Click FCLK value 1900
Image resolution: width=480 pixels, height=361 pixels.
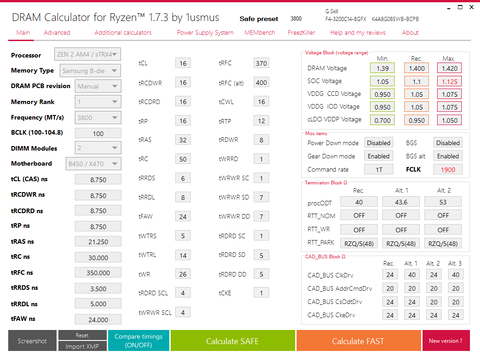(x=448, y=170)
